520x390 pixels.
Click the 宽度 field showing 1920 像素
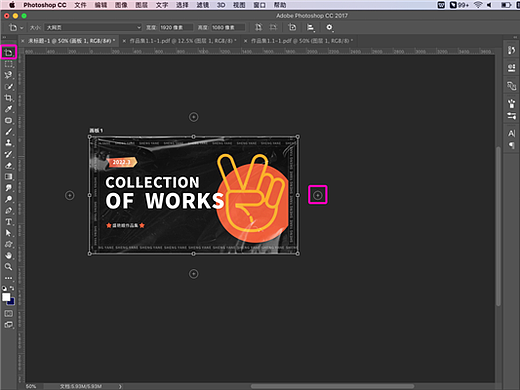point(176,27)
